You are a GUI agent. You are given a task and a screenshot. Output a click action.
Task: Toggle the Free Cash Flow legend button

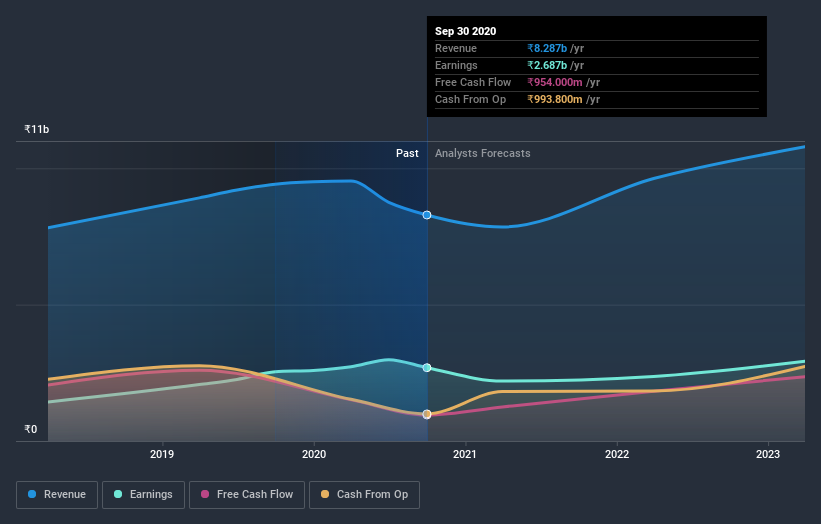247,495
